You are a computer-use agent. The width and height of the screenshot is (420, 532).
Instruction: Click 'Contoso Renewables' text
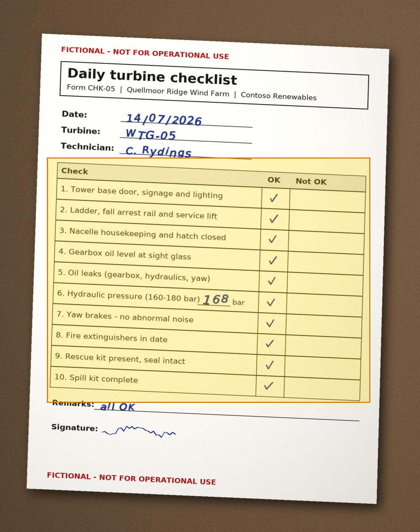(279, 96)
